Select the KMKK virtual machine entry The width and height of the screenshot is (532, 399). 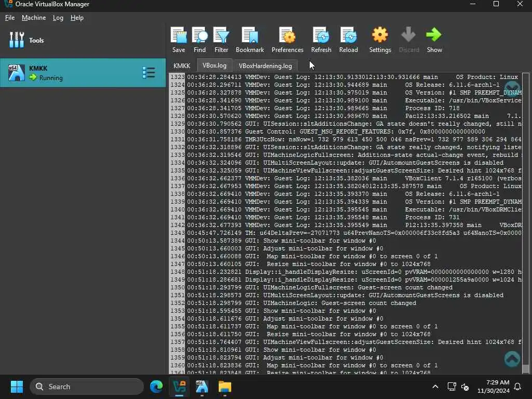[x=83, y=73]
